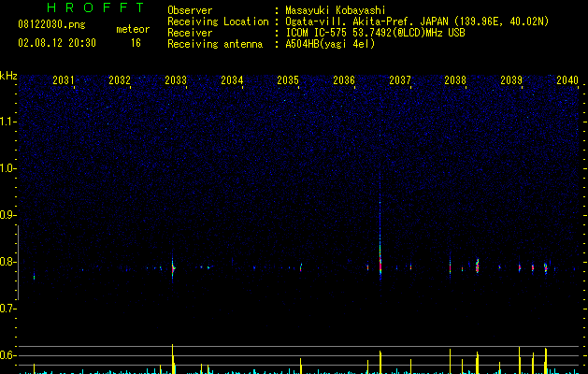Click the Receiving Location value text

(x=417, y=22)
